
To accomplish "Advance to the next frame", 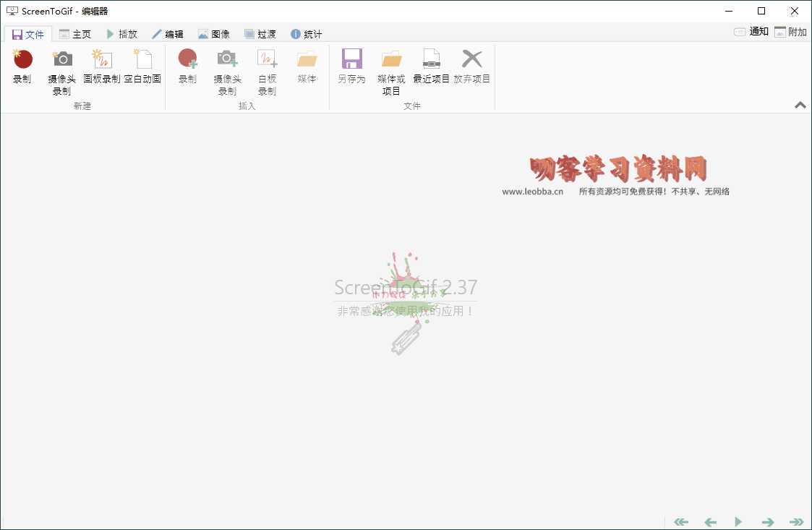I will (x=767, y=522).
